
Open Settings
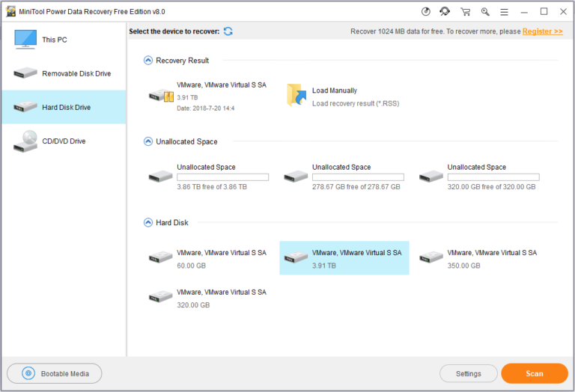point(468,374)
